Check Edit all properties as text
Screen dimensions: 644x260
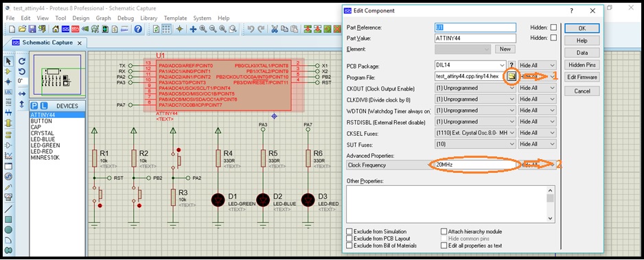coord(444,245)
